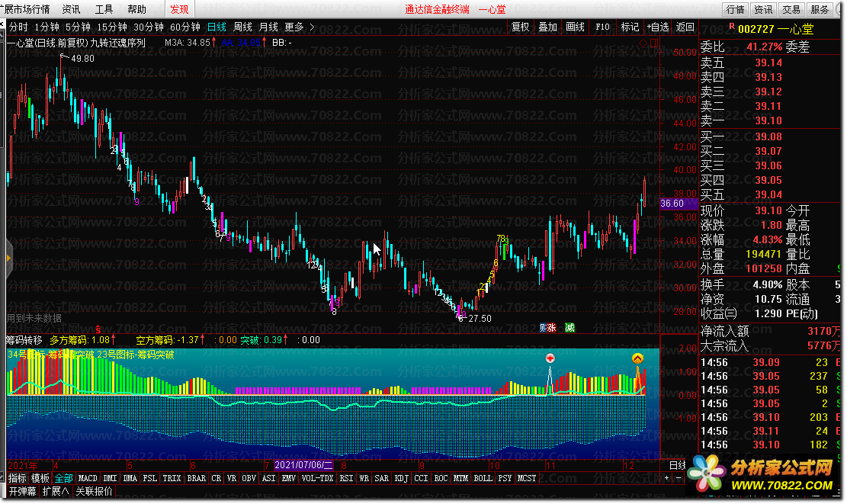Viewport: 847px width, 504px height.
Task: Open the 工具 menu
Action: point(104,9)
